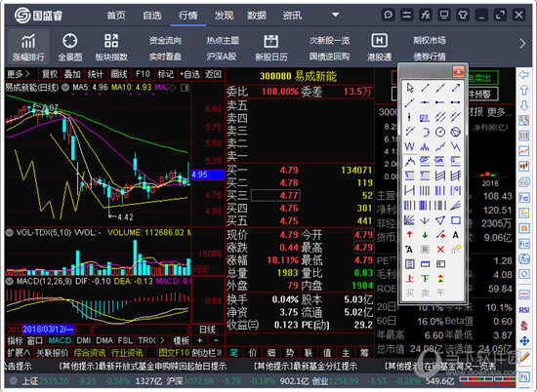537x392 pixels.
Task: Click the 复权 button
Action: 50,74
